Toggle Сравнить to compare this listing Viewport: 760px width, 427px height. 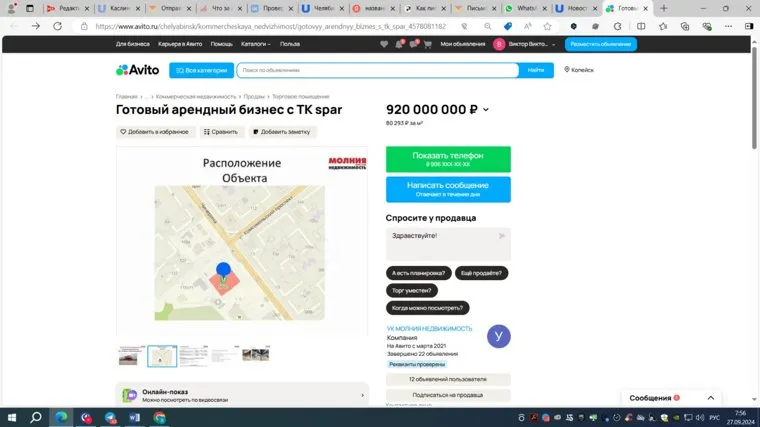pyautogui.click(x=220, y=131)
